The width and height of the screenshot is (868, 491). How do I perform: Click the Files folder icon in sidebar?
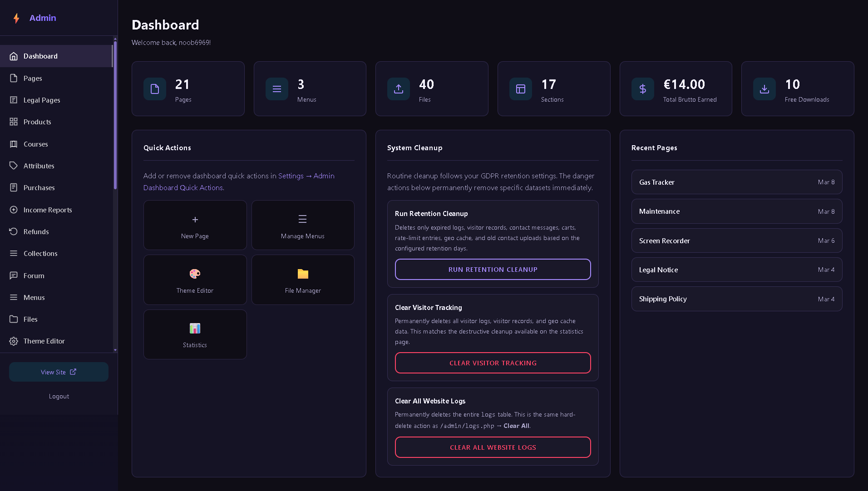[14, 319]
